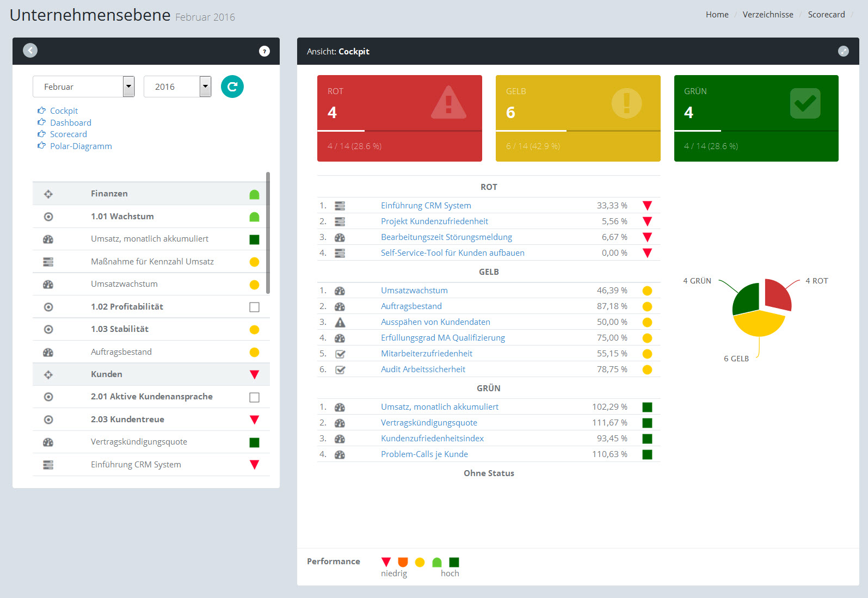Open the Problem-Calls je Kunde link
This screenshot has height=598, width=868.
(x=424, y=454)
